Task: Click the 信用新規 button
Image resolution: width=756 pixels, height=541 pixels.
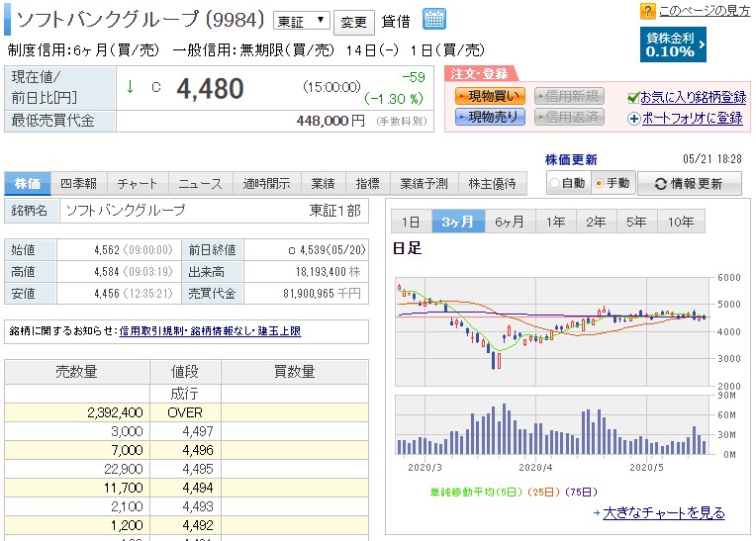Action: (x=569, y=96)
